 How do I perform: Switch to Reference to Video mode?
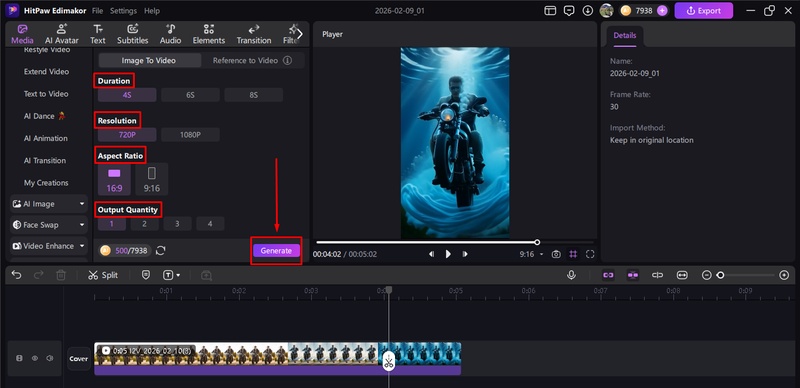(245, 60)
